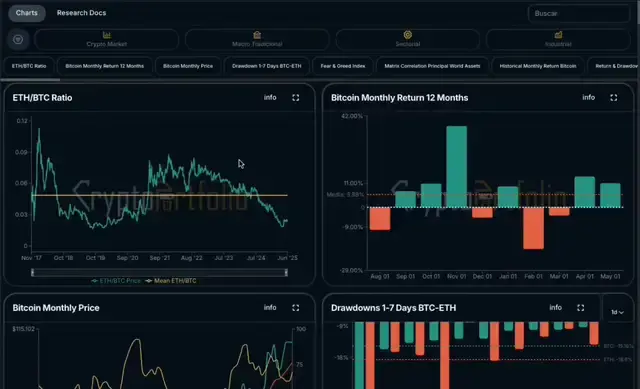
Task: Select the Bitcoin Monthly Return 12 Months chip
Action: click(x=104, y=66)
